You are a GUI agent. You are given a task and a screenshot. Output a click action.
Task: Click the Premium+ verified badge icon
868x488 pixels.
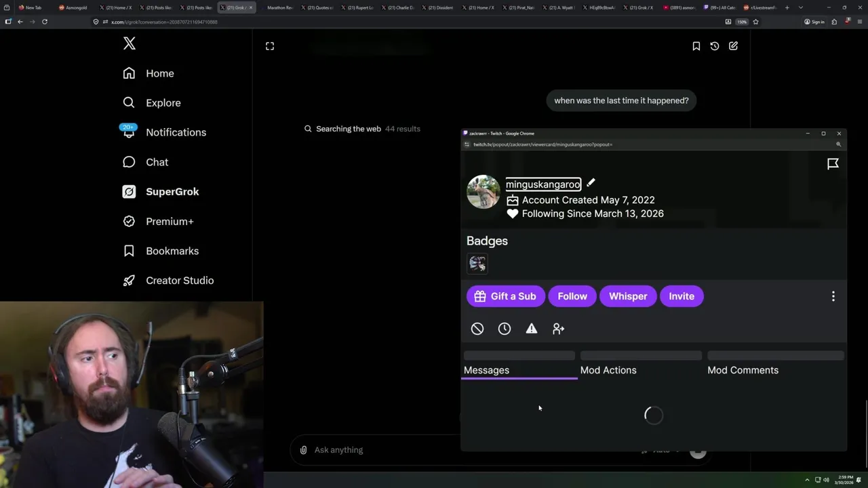pos(129,222)
